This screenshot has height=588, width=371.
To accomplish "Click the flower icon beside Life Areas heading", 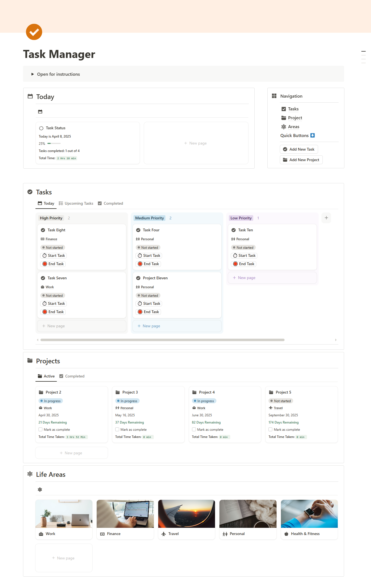I will [x=30, y=474].
